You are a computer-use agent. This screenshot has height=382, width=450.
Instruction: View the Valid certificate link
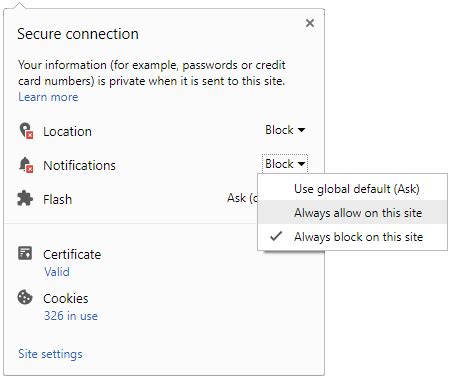pos(57,272)
